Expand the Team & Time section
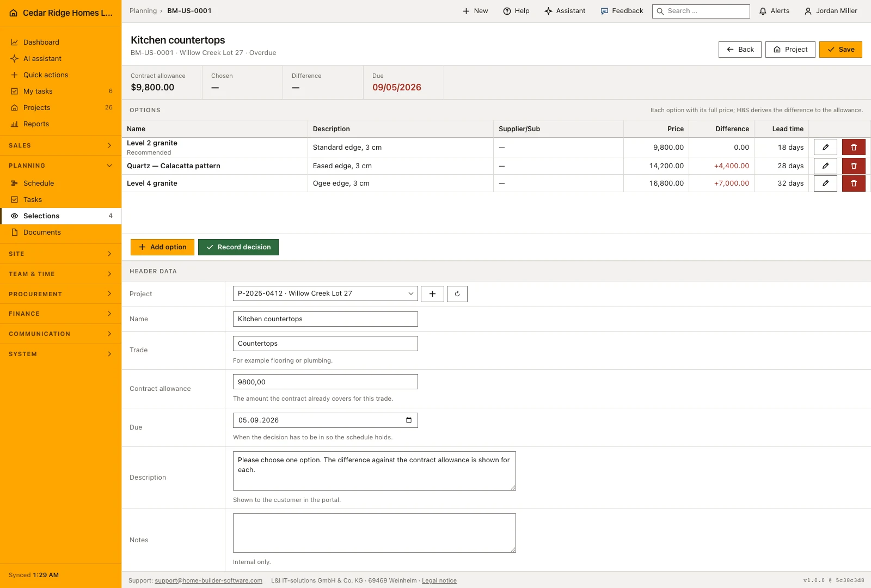 (60, 274)
